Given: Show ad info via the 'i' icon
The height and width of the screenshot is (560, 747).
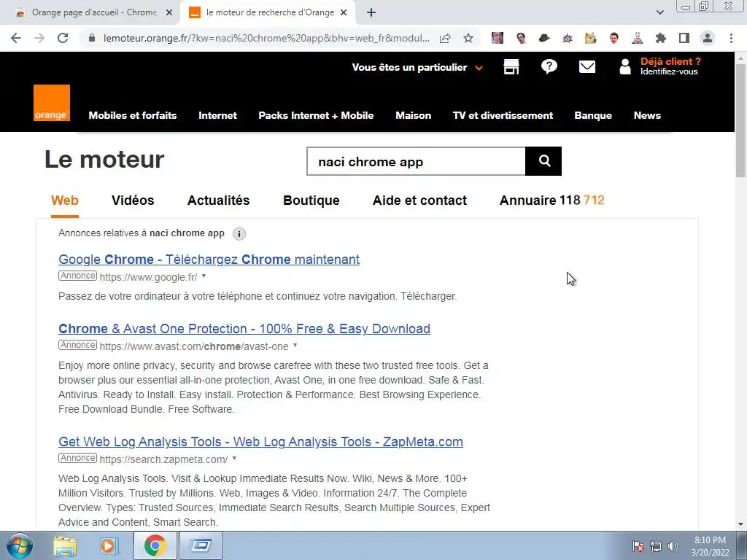Looking at the screenshot, I should [239, 234].
